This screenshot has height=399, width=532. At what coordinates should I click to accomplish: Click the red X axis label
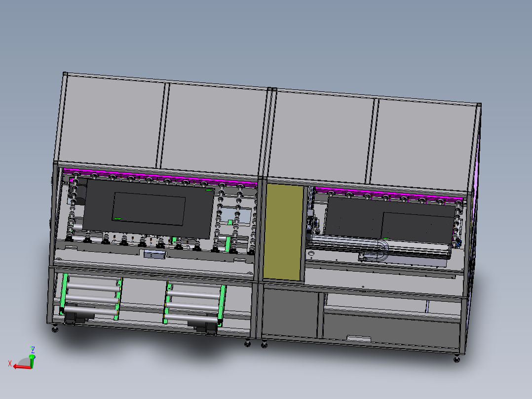tap(10, 362)
